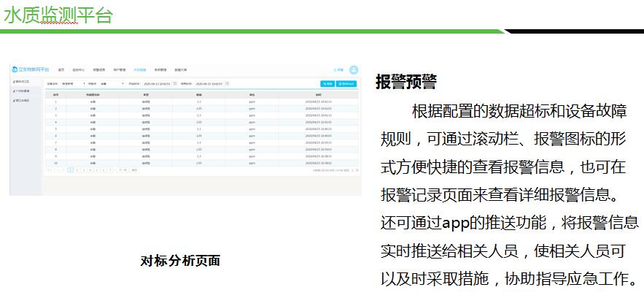This screenshot has width=644, height=298.
Task: Select the blue highlighted active navigation item
Action: tap(140, 70)
